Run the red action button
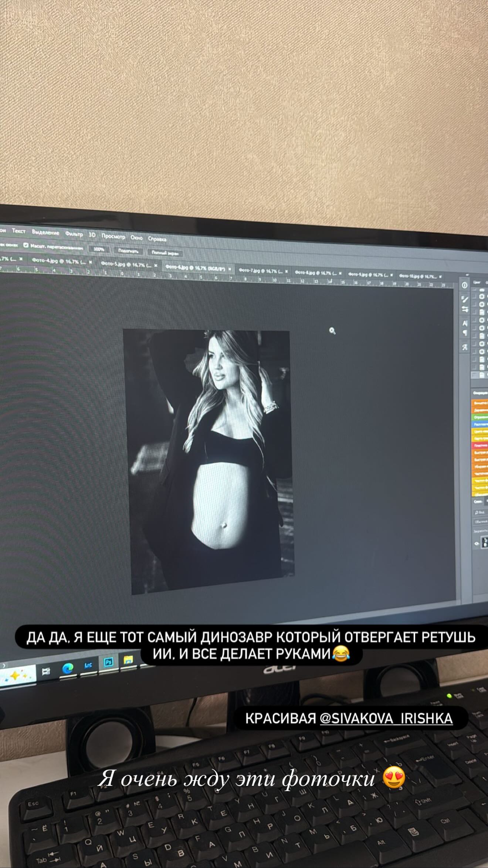The image size is (488, 868). [x=480, y=446]
